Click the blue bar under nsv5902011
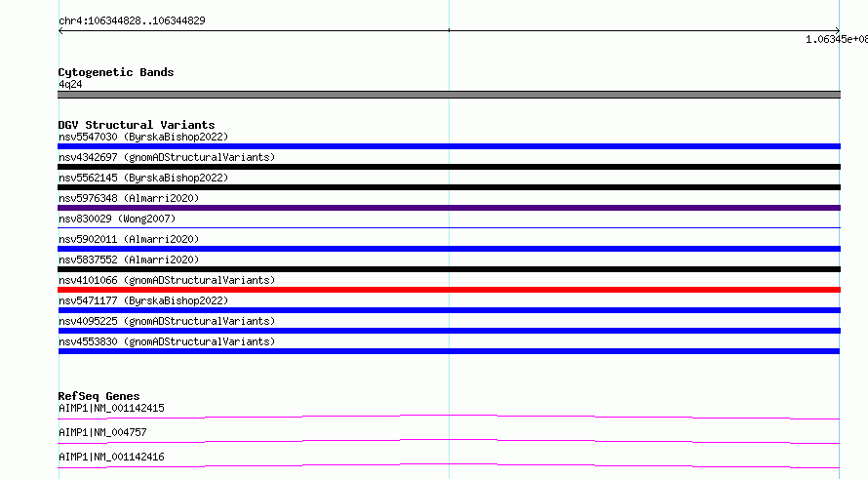Screen dimensions: 868x479 (449, 249)
